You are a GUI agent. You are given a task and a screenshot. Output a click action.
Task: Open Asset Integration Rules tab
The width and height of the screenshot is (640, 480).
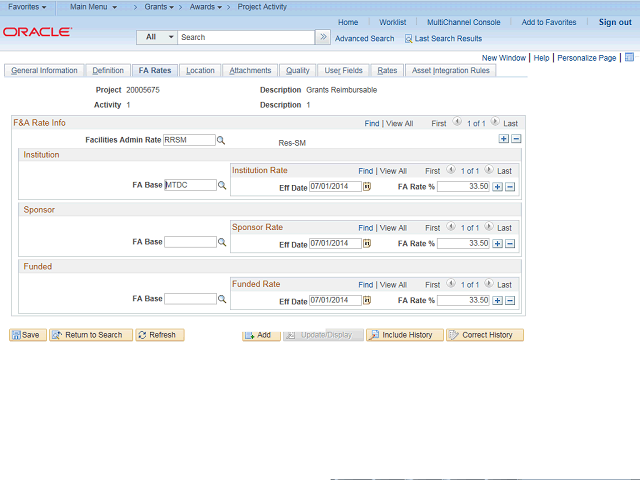tap(451, 70)
